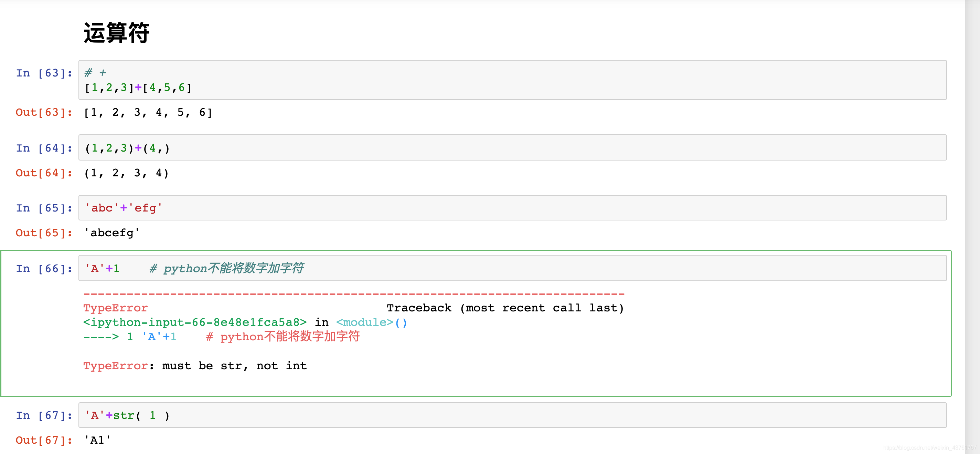Click the '# +' comment in cell 63
The image size is (980, 454).
point(96,72)
